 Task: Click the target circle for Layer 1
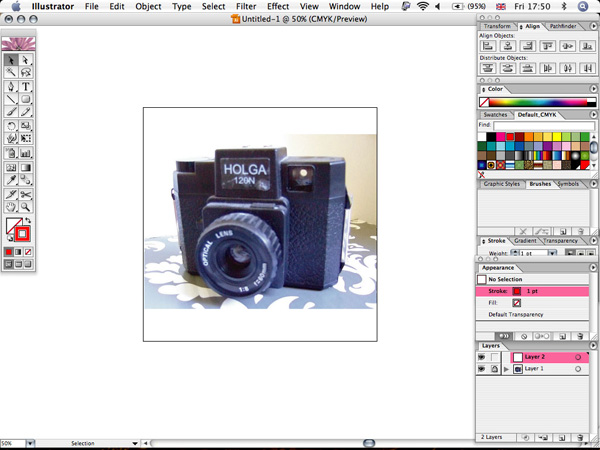pyautogui.click(x=578, y=369)
